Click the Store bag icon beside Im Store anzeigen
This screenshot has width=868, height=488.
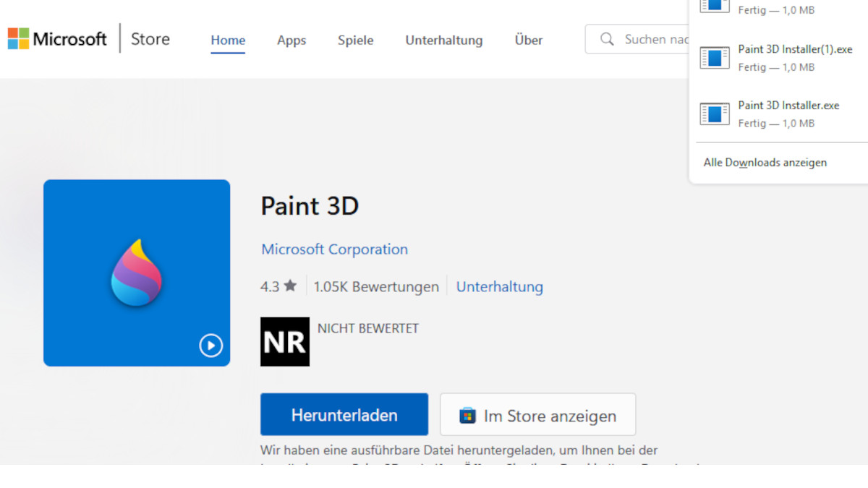467,414
